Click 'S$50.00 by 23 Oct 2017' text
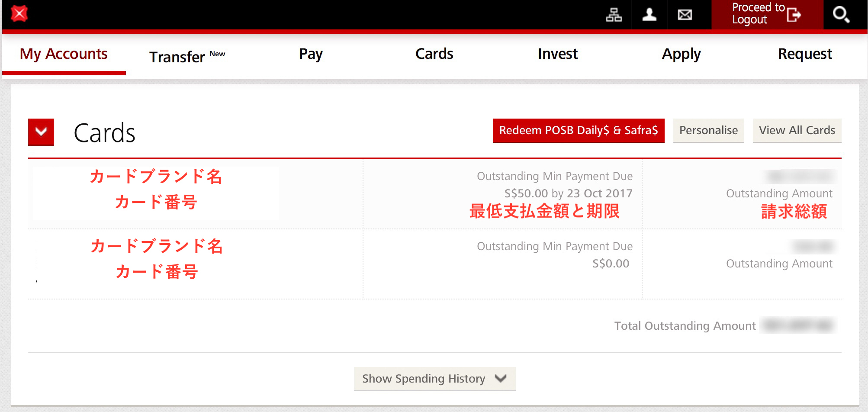This screenshot has width=868, height=412. click(568, 193)
